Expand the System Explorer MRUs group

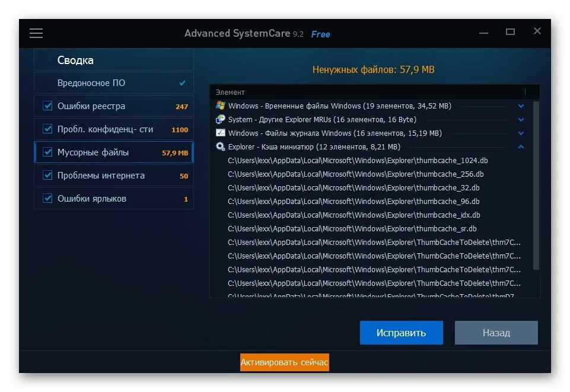coord(521,120)
